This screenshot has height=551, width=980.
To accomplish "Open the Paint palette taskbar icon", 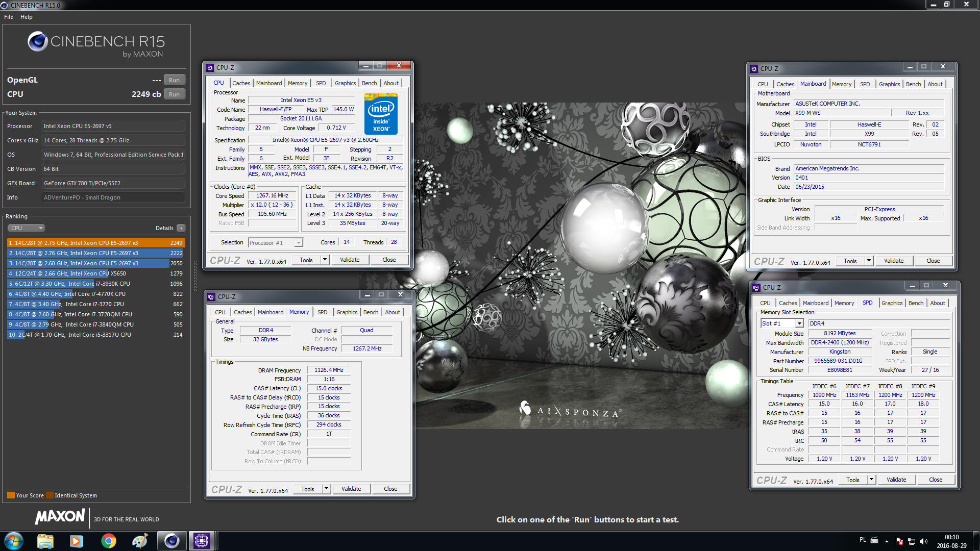I will 140,541.
